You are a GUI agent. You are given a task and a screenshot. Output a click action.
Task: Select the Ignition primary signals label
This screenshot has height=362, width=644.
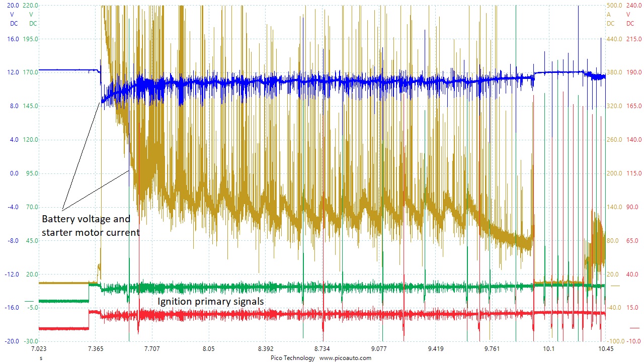tap(211, 302)
